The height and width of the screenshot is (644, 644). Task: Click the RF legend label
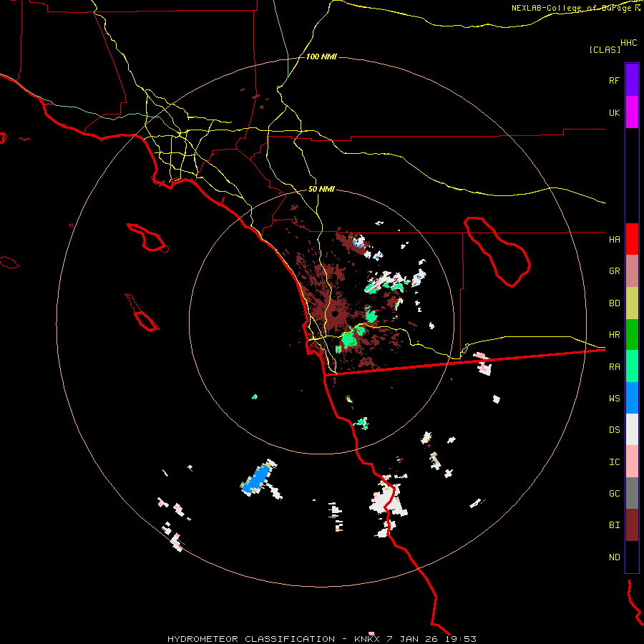pos(614,80)
